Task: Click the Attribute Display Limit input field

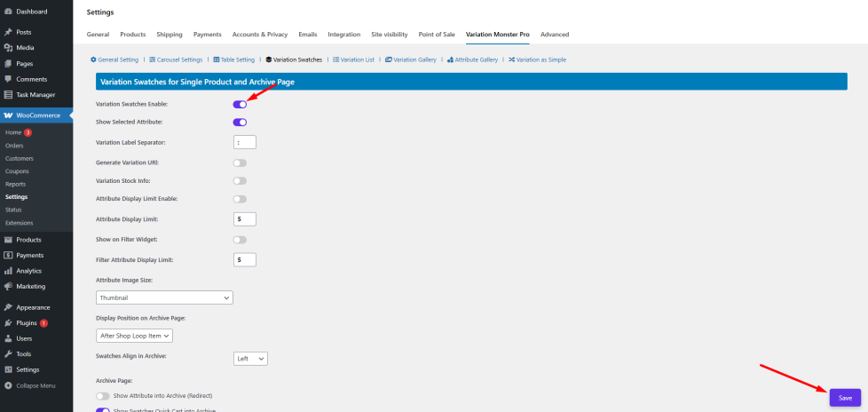Action: 245,219
